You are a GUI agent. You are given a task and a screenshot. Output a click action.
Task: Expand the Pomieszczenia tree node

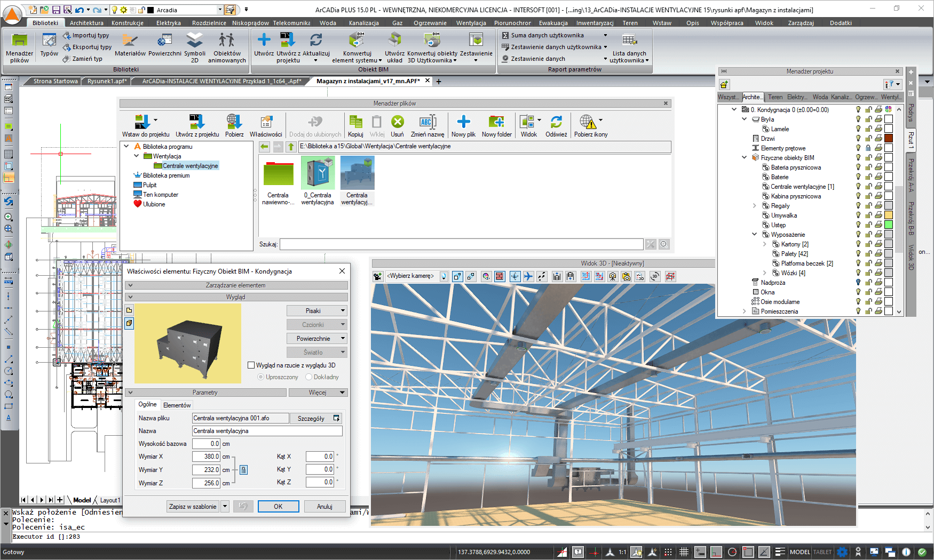744,311
